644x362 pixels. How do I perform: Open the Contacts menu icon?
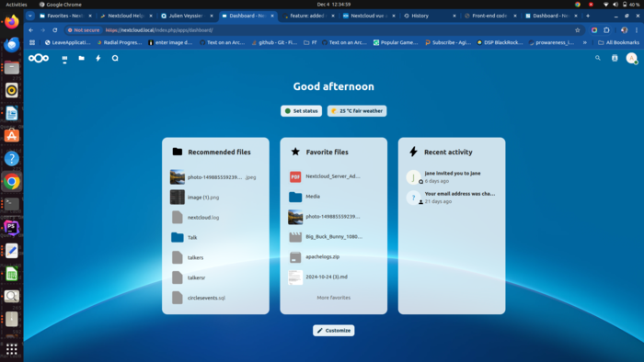(615, 58)
